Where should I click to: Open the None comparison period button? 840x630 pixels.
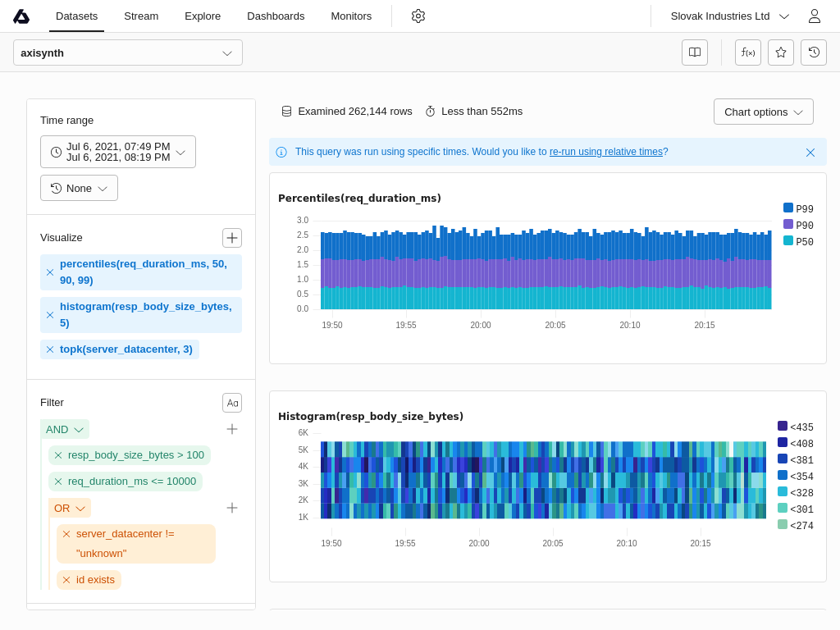click(79, 188)
